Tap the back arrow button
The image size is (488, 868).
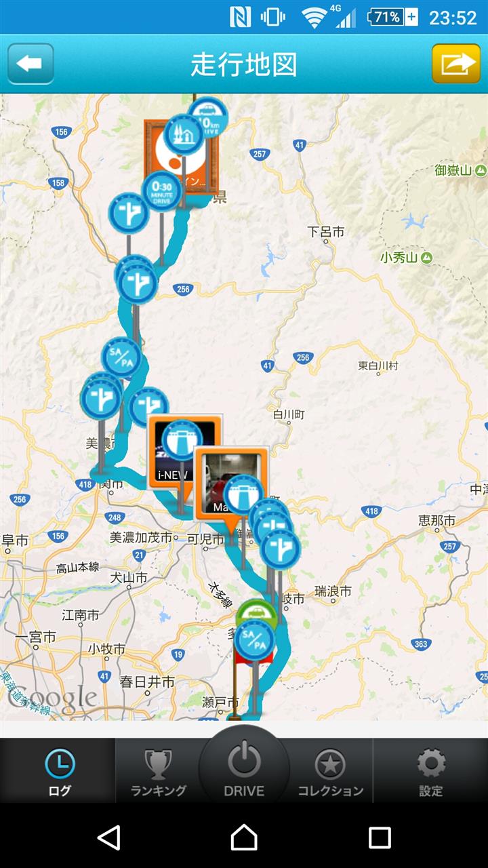click(30, 64)
